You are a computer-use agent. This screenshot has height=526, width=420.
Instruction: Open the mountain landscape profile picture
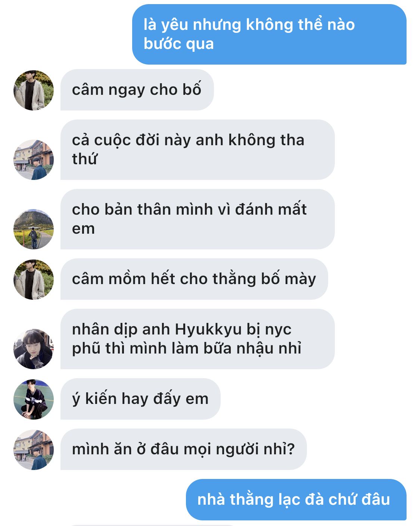(x=34, y=229)
